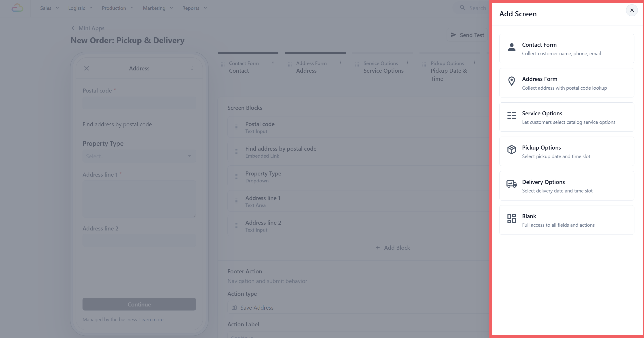The height and width of the screenshot is (338, 644).
Task: Click the back chevron beside Mini Apps
Action: pyautogui.click(x=73, y=28)
